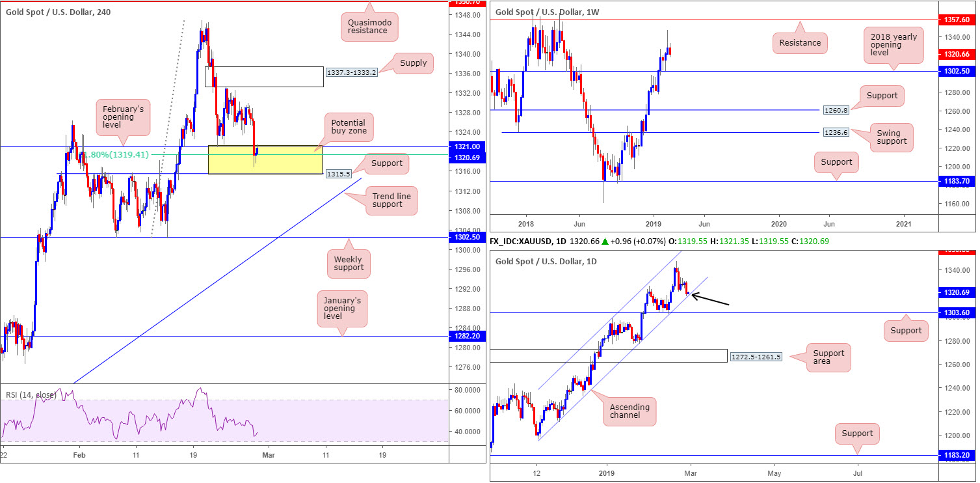Screen dimensions: 980x483
Task: Click the 1320.69 price tag on daily chart
Action: coord(957,293)
